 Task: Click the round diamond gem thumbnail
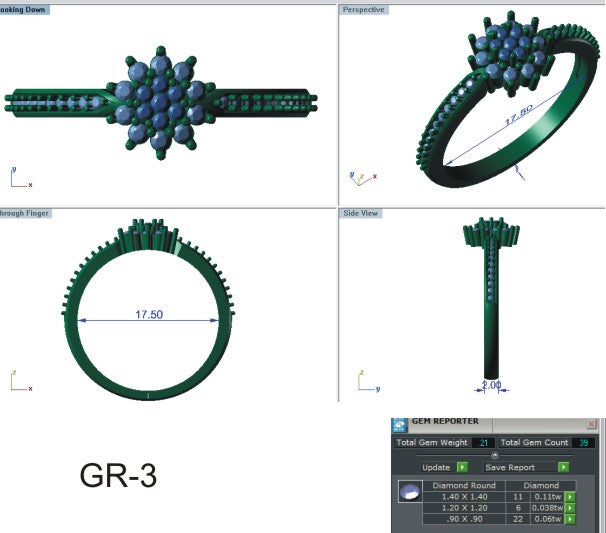coord(410,492)
